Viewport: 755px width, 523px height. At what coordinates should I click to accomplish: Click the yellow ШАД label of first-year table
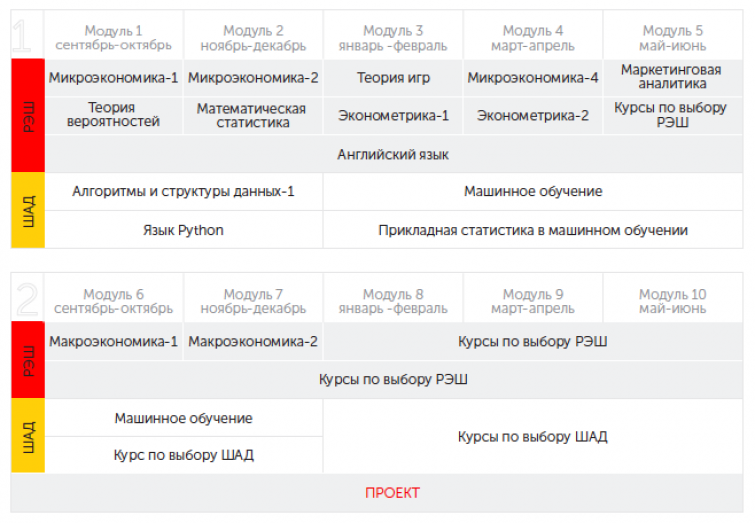pyautogui.click(x=28, y=210)
